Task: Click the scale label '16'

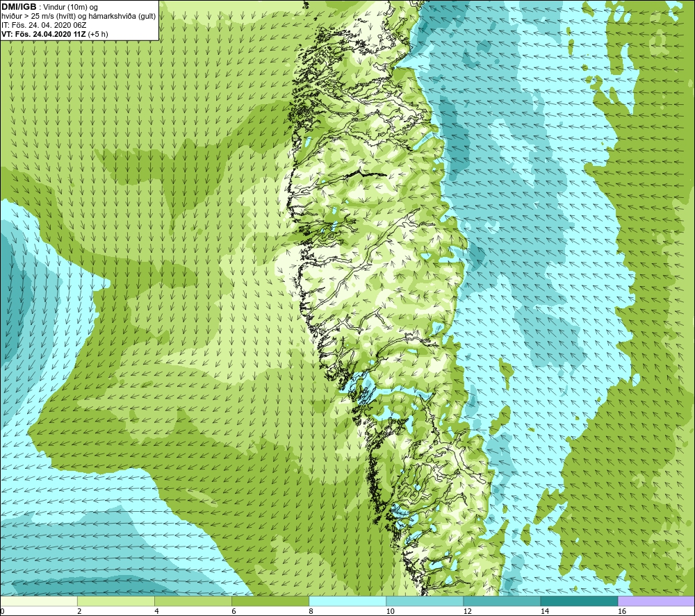Action: pos(622,612)
